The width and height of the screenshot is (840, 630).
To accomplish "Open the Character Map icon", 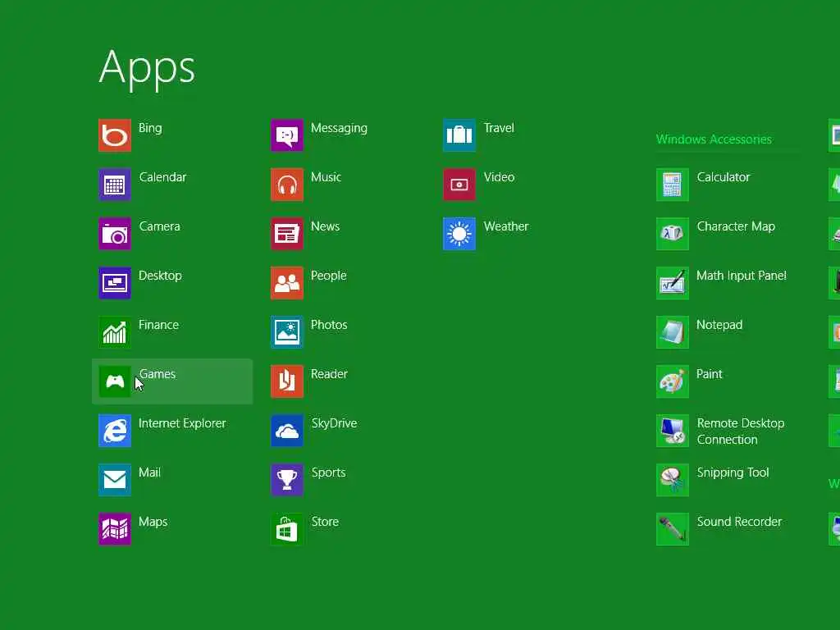I will [x=673, y=234].
